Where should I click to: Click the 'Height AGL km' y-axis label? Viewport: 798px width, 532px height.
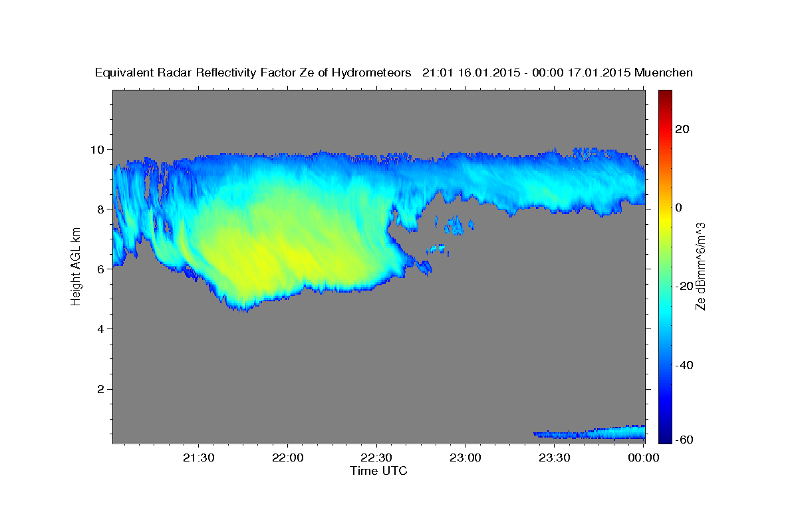point(76,267)
